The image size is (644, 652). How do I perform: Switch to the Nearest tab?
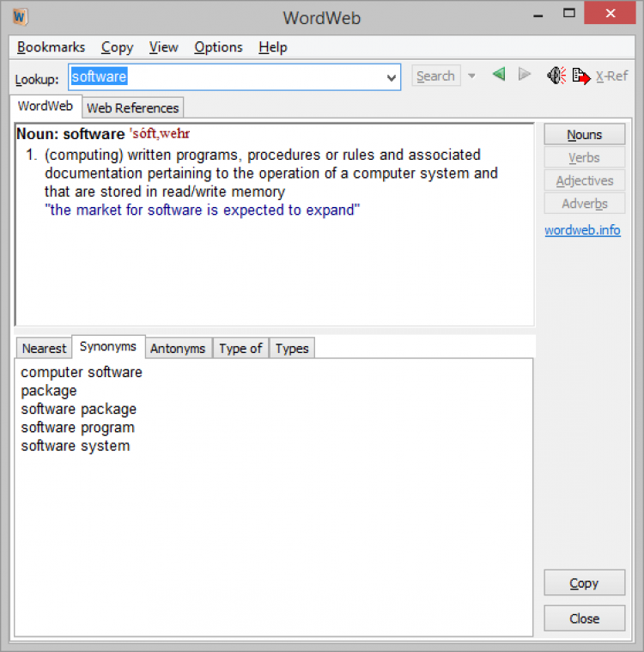[44, 349]
